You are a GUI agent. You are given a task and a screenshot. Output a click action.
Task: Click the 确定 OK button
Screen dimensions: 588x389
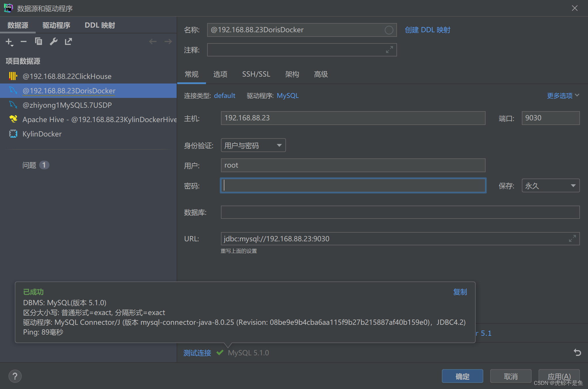pyautogui.click(x=462, y=376)
